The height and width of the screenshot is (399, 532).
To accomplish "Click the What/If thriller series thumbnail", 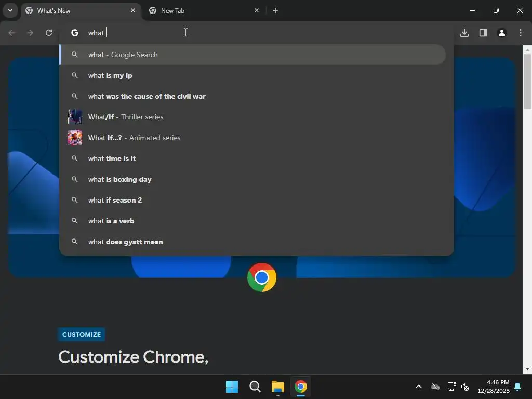I will pos(75,117).
